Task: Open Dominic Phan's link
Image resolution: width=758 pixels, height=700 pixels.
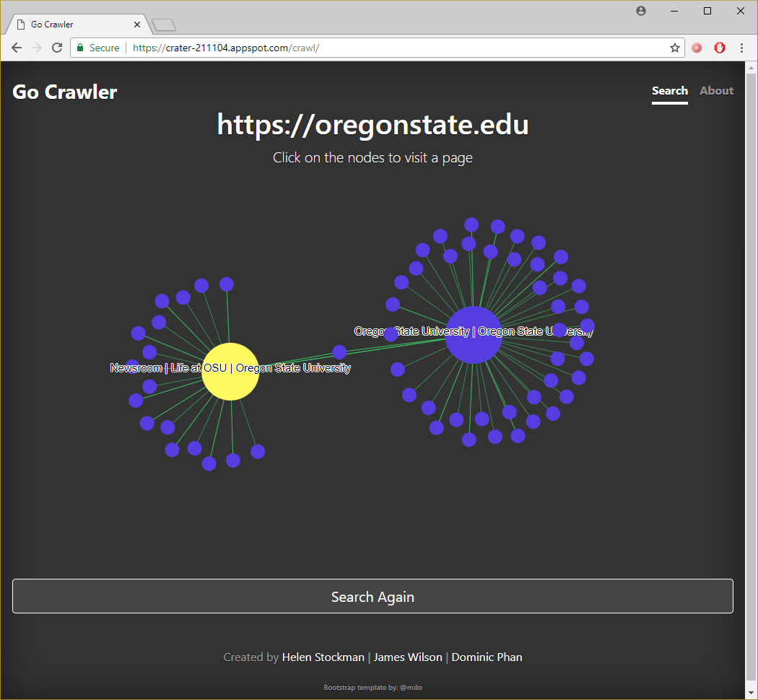Action: [487, 657]
